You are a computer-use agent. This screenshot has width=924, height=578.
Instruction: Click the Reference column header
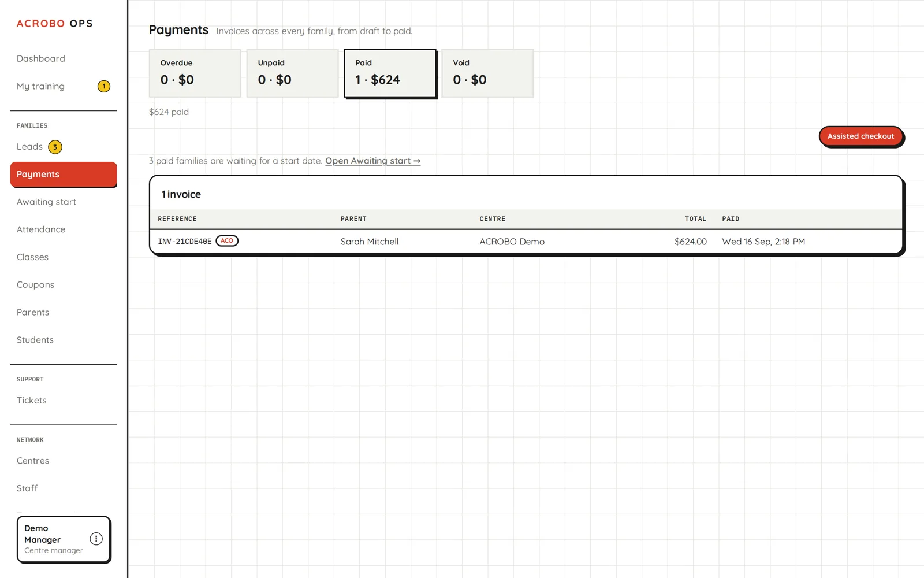coord(177,219)
